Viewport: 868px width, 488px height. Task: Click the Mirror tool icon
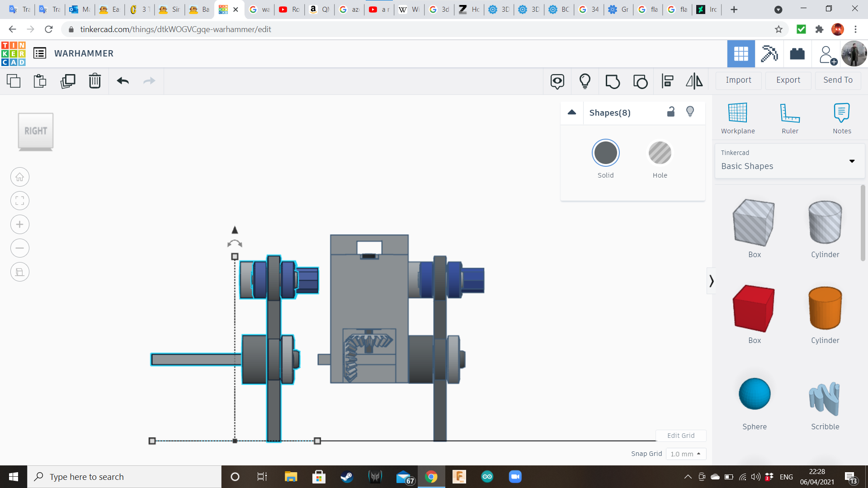(x=694, y=81)
